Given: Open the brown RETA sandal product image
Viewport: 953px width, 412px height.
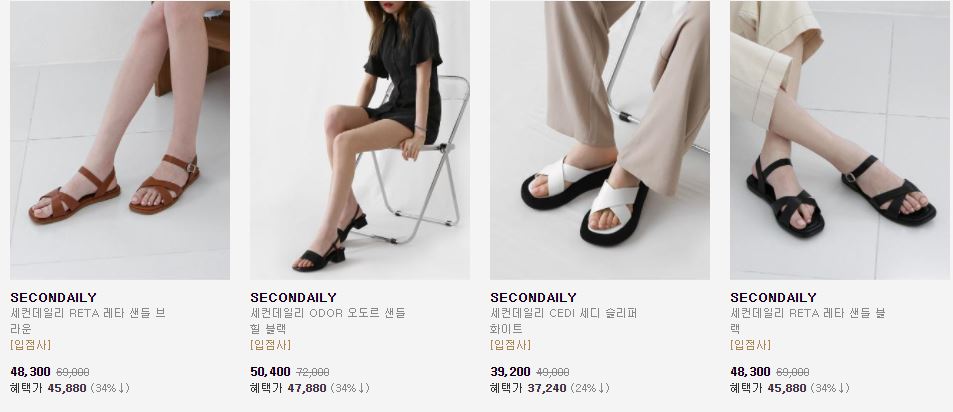Looking at the screenshot, I should point(120,140).
